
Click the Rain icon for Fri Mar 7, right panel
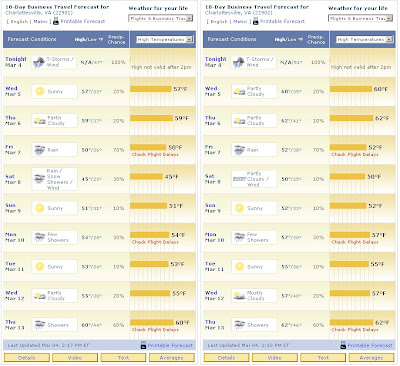click(239, 150)
